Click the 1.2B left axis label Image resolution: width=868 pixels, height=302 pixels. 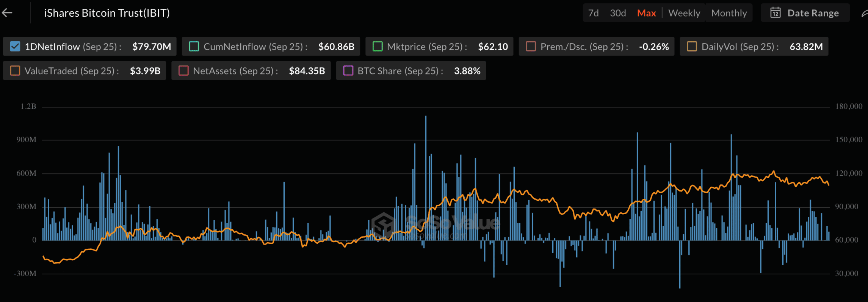[x=28, y=106]
